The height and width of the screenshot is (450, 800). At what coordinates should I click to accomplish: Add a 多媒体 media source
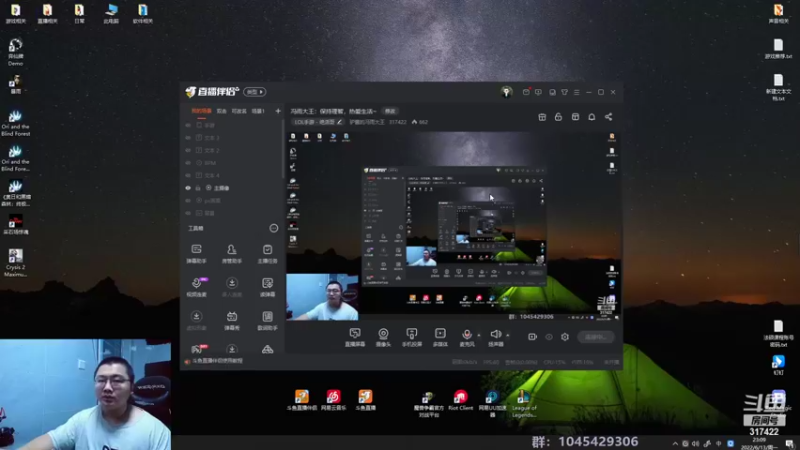pos(440,337)
